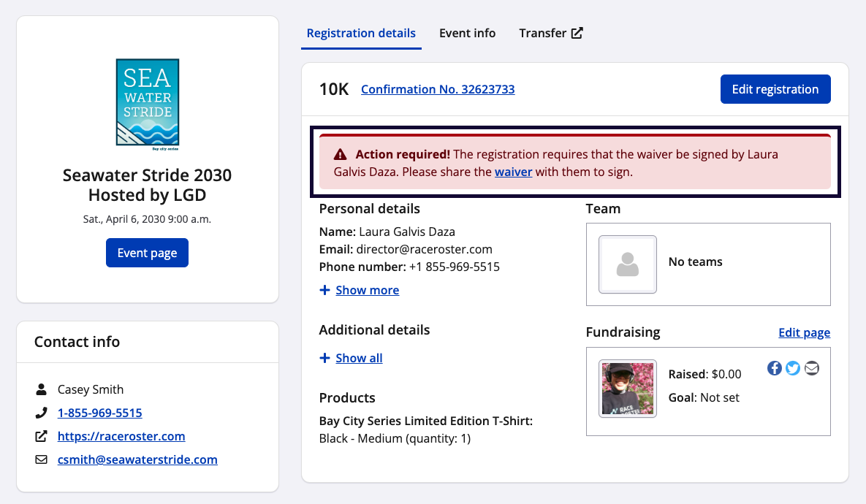Follow the waiver link in alert
The image size is (866, 504).
tap(513, 172)
